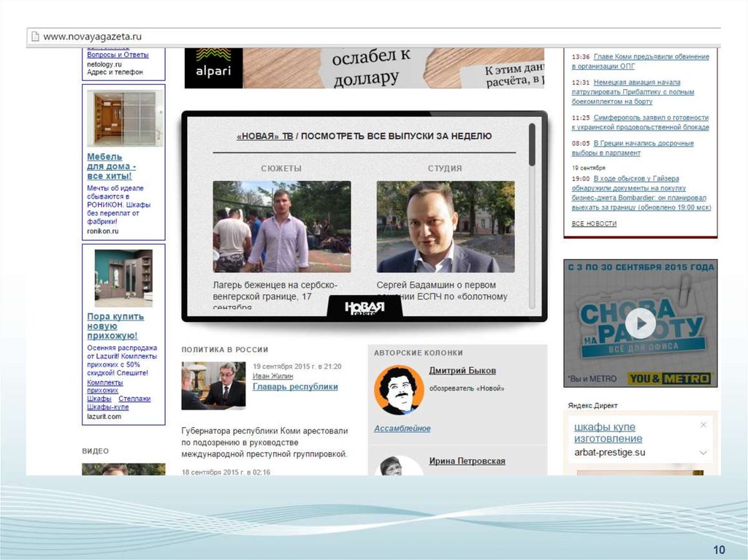Open the Ассамблейное column link
This screenshot has width=748, height=560.
402,429
